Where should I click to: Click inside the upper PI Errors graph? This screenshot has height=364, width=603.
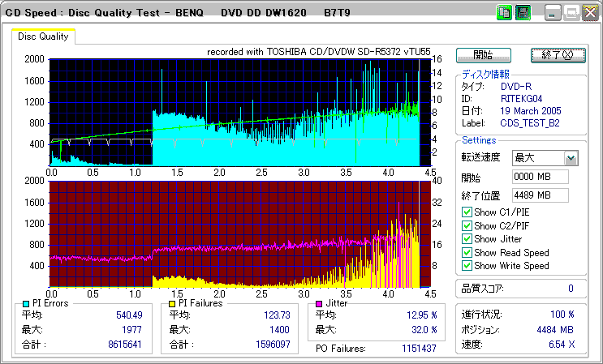click(x=239, y=113)
